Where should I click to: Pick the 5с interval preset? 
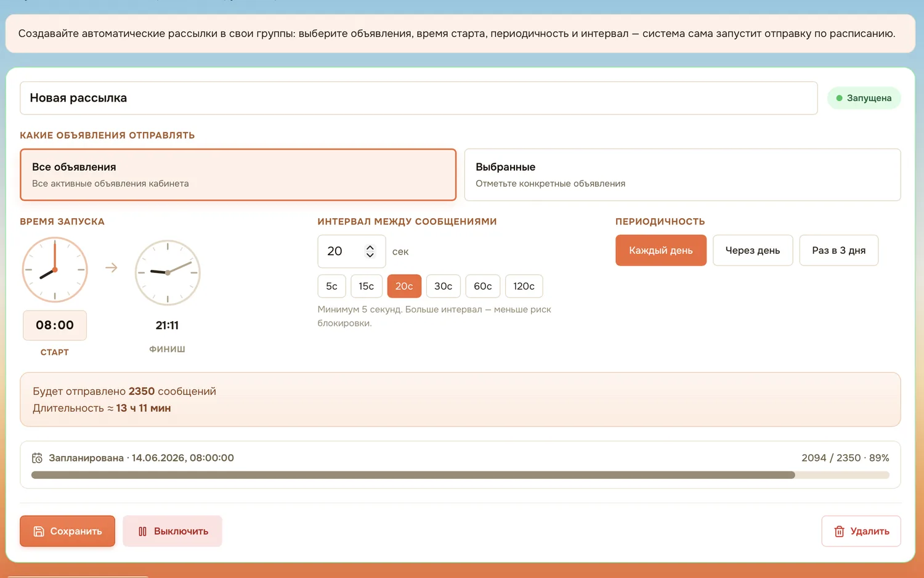point(331,286)
